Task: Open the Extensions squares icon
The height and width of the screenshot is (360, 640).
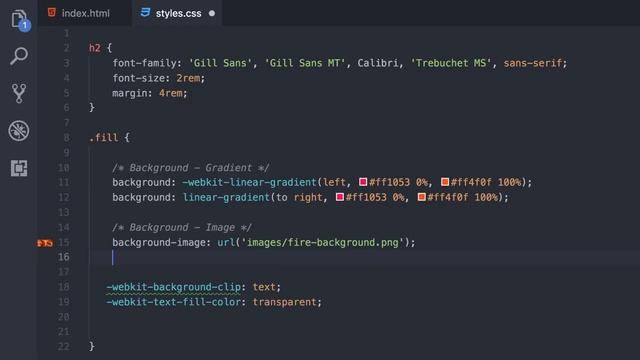Action: point(19,168)
